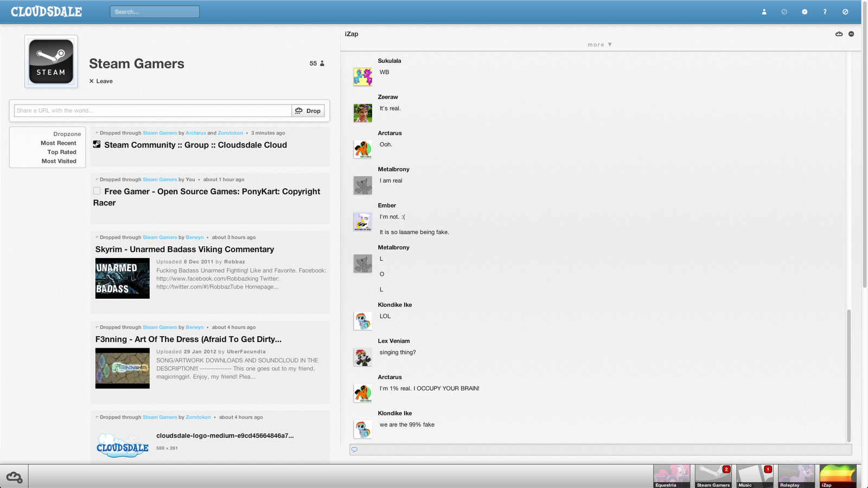Image resolution: width=868 pixels, height=488 pixels.
Task: Leave the Steam Gamers cloud
Action: [x=101, y=81]
